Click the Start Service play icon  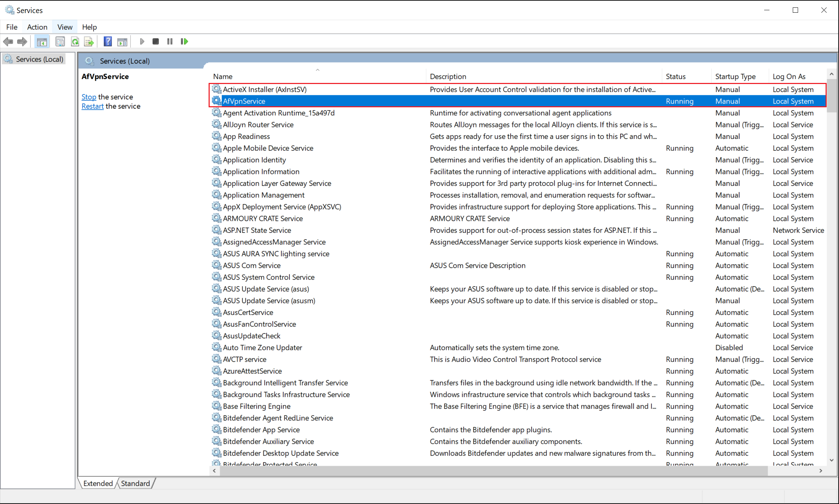(x=142, y=42)
